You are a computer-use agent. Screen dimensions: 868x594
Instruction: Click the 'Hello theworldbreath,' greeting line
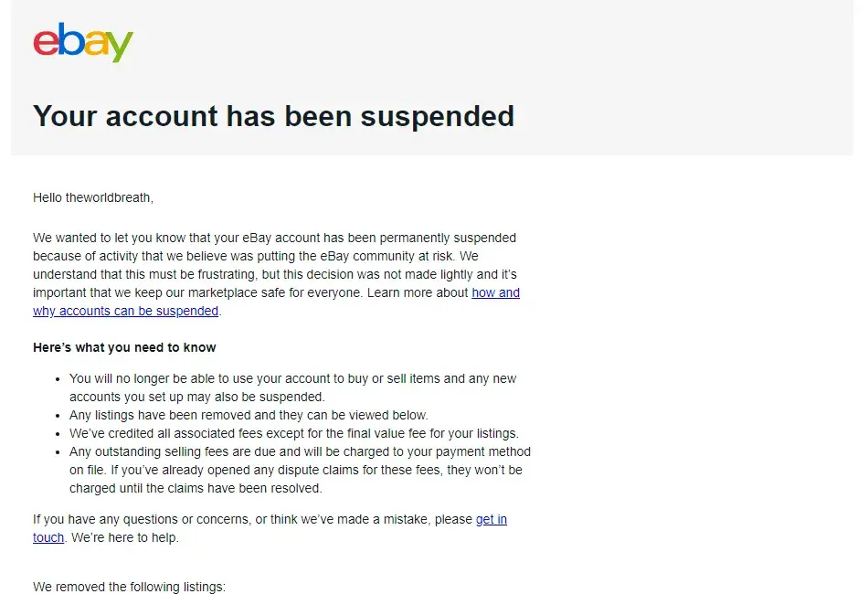tap(93, 197)
